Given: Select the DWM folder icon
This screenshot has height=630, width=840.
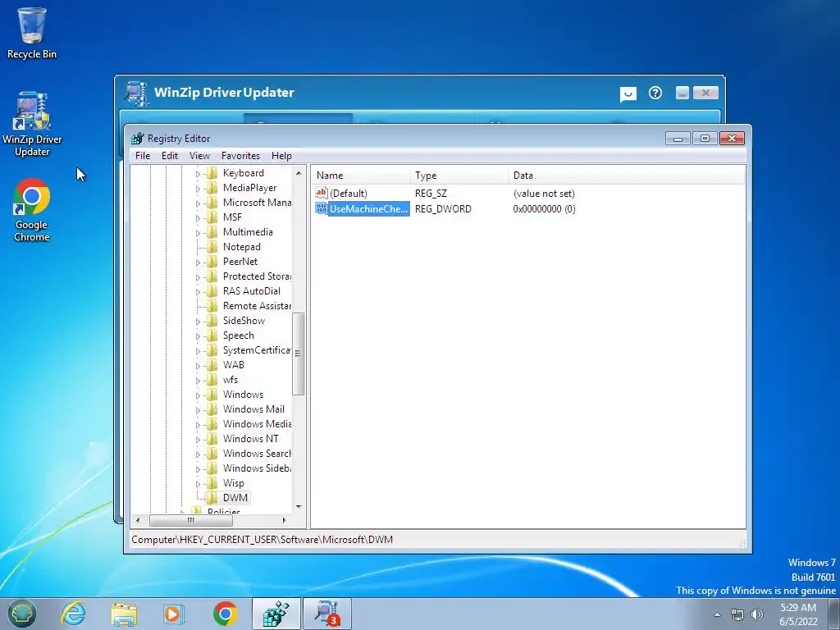Looking at the screenshot, I should [212, 498].
